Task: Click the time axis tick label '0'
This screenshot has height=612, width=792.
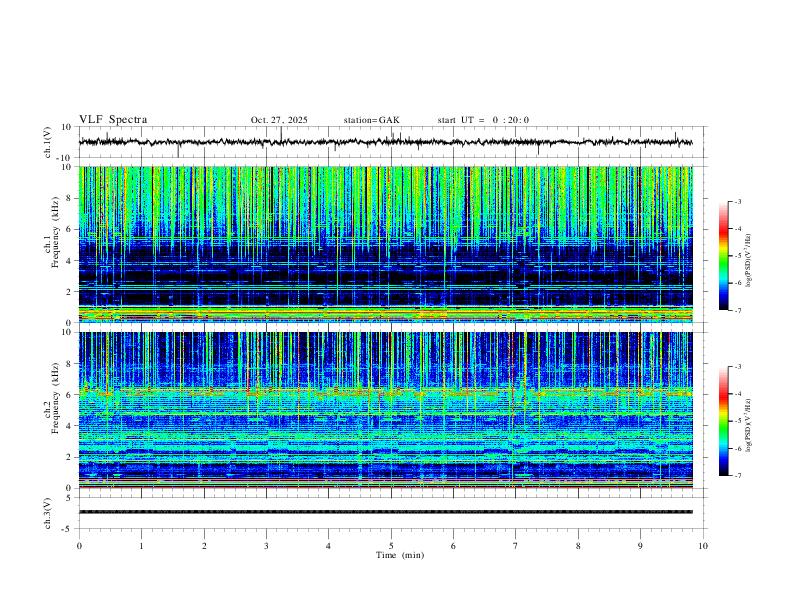Action: point(79,546)
